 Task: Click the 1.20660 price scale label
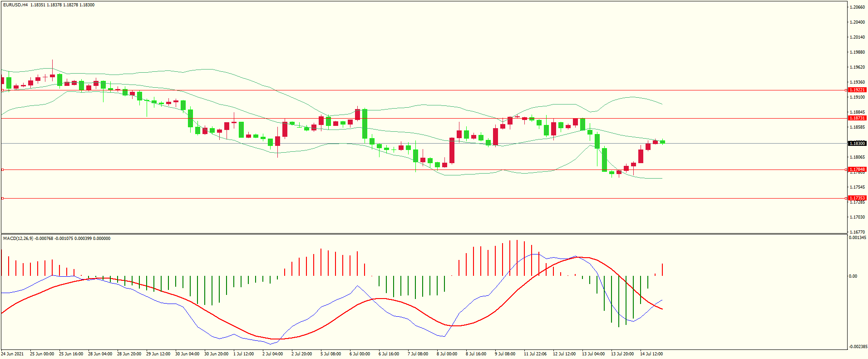857,7
